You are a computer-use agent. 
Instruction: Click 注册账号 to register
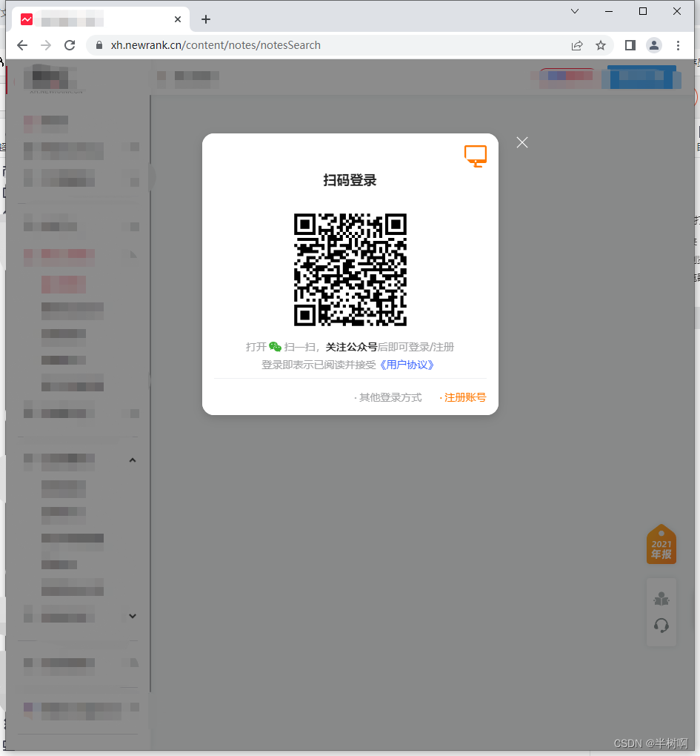click(x=465, y=397)
